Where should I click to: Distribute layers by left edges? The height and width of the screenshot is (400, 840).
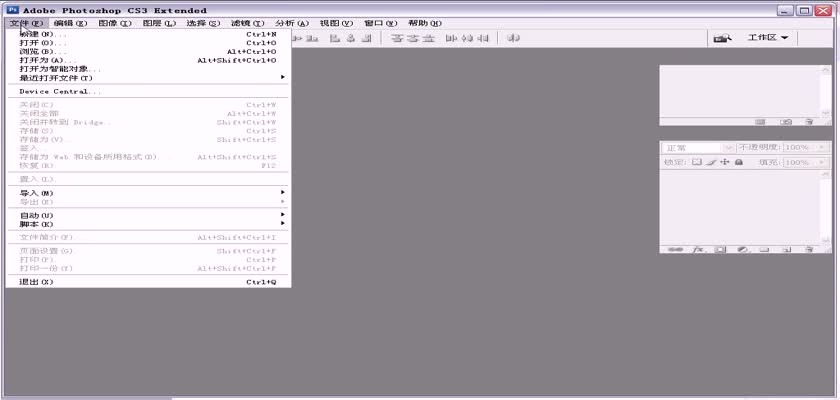pos(451,39)
